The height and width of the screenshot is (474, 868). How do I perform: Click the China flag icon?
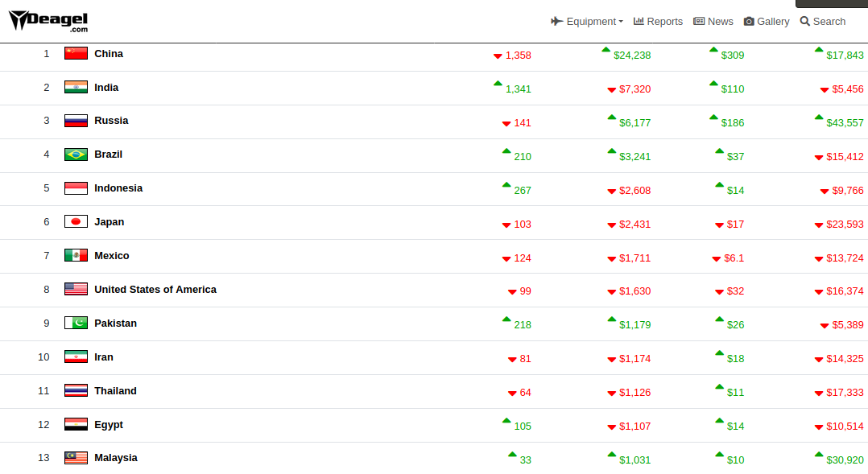[76, 54]
